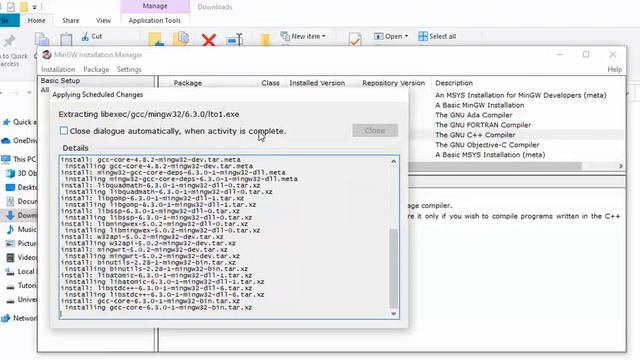Click the red X Delete icon in Explorer
This screenshot has width=640, height=360.
pyautogui.click(x=209, y=40)
